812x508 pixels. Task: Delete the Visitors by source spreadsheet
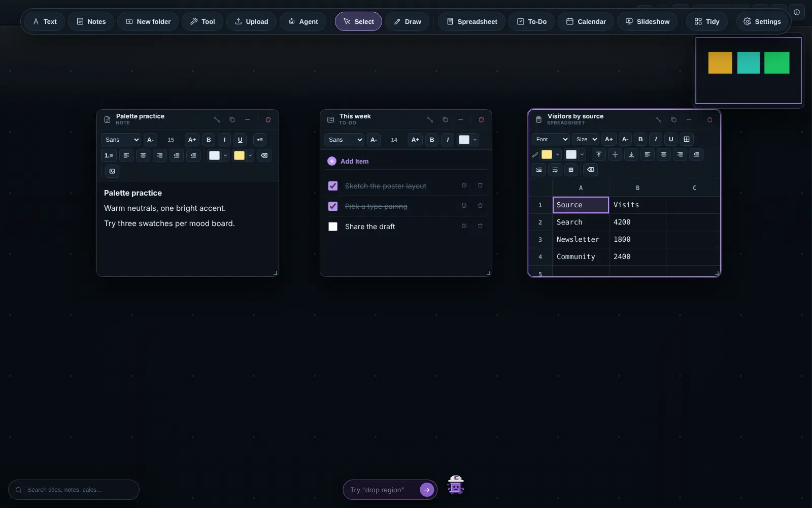pyautogui.click(x=709, y=120)
